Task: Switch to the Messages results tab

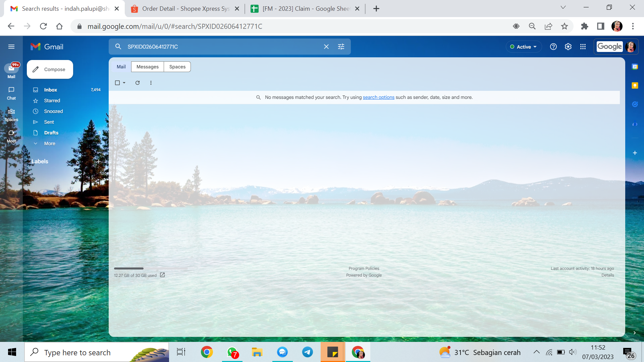Action: pyautogui.click(x=148, y=67)
